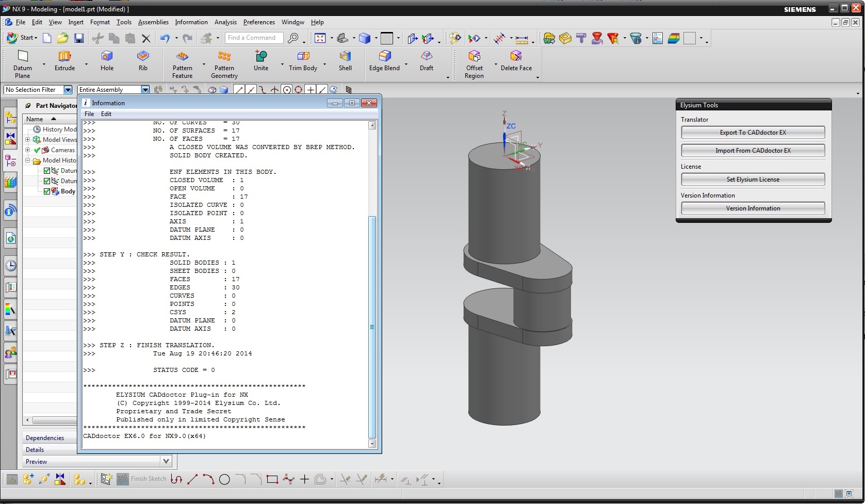Image resolution: width=865 pixels, height=504 pixels.
Task: Click Import From CADdoctor EX button
Action: click(x=753, y=151)
